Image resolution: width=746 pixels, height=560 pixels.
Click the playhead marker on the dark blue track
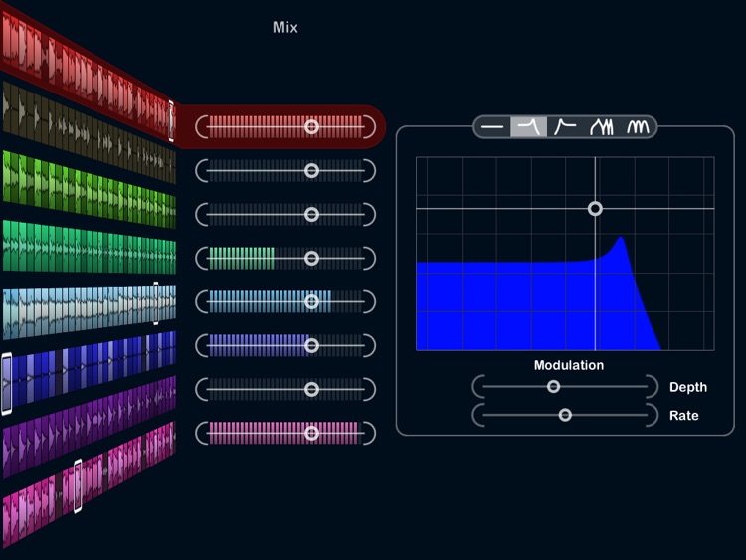7,384
